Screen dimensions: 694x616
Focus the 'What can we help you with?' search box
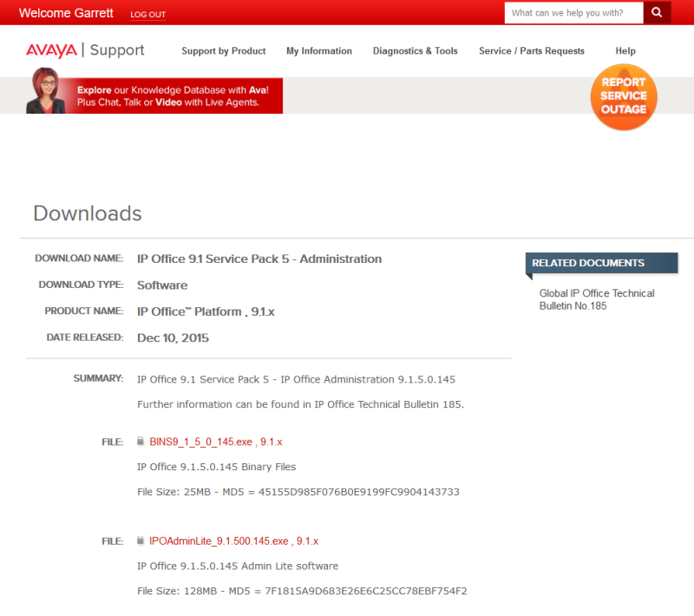[x=573, y=13]
